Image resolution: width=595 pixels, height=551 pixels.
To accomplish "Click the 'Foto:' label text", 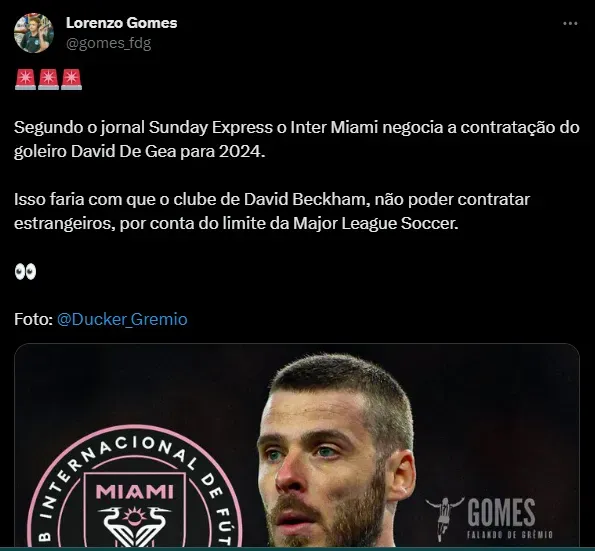I will click(x=33, y=319).
